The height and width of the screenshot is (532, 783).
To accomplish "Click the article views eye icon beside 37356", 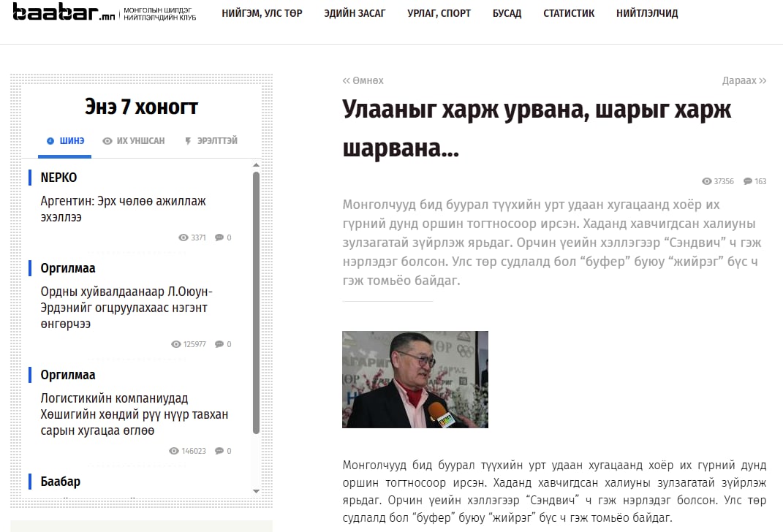I will coord(706,181).
